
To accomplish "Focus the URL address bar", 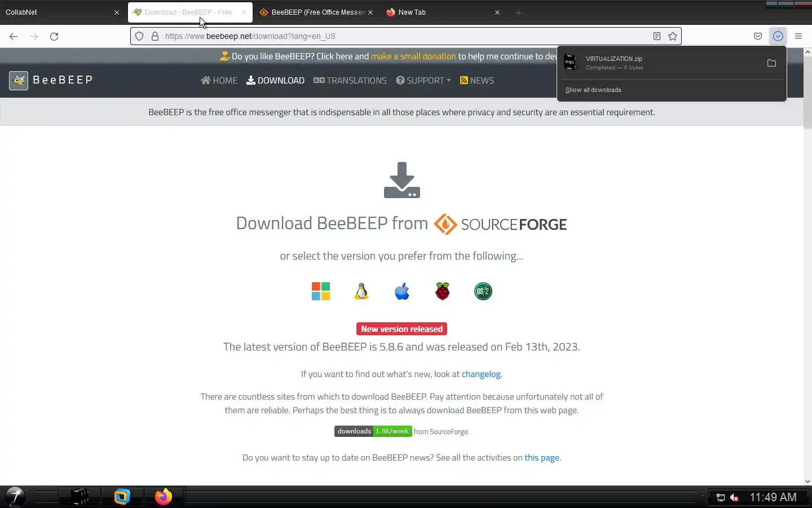I will click(x=406, y=36).
